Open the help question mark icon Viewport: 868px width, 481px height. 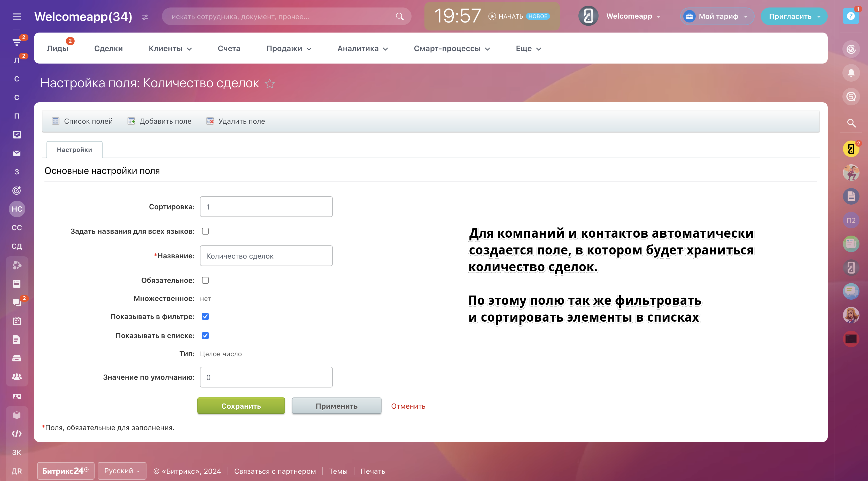click(850, 16)
